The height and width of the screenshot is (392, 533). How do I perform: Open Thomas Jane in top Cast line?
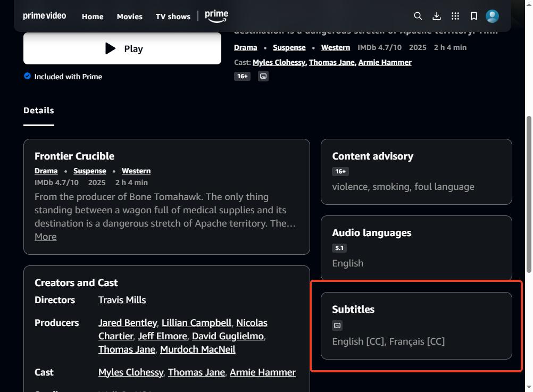point(331,62)
